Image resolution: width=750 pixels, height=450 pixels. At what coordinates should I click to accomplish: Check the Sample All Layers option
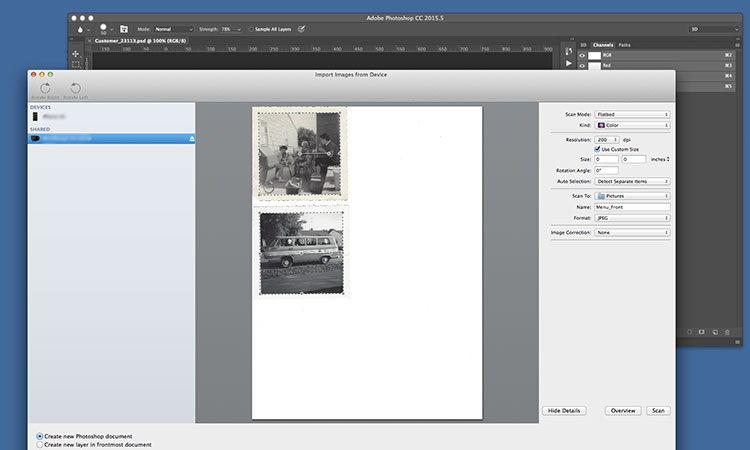tap(251, 30)
